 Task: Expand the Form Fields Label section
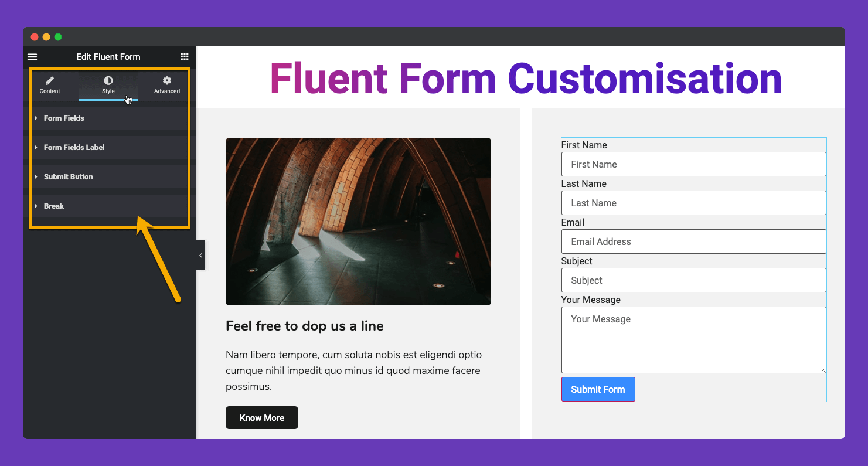pyautogui.click(x=110, y=147)
